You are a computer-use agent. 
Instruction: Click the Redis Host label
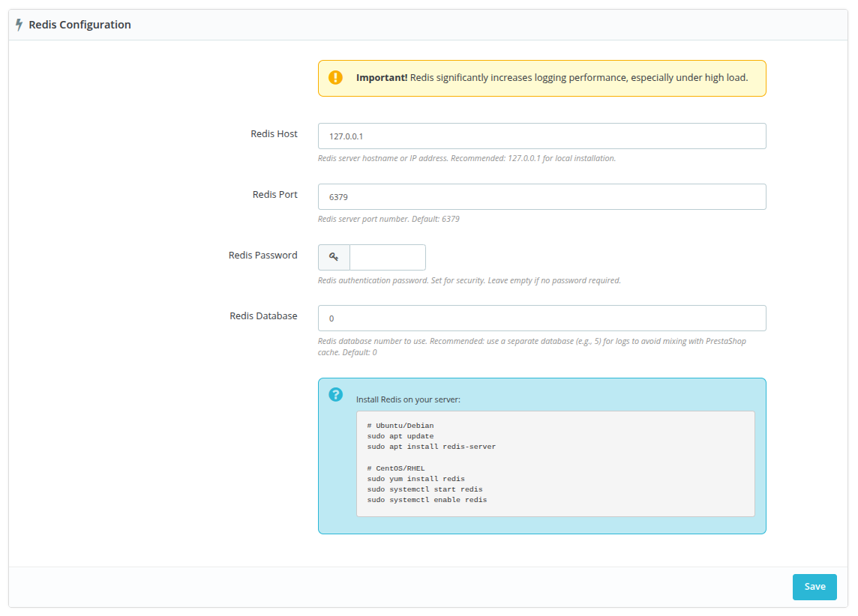274,134
